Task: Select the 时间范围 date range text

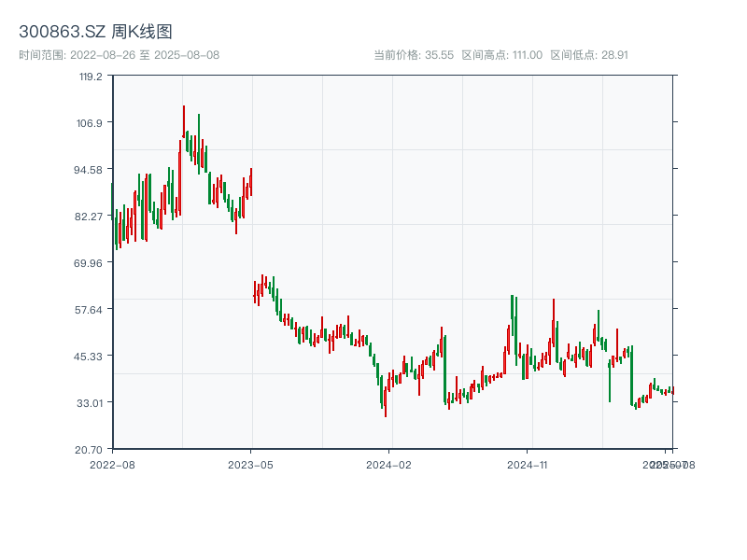Action: (119, 55)
